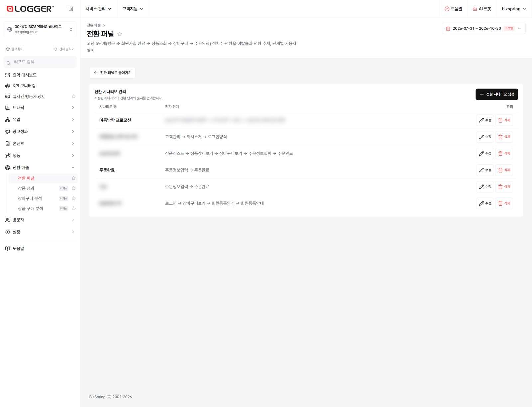Expand the 방문자 menu section
The width and height of the screenshot is (532, 407).
click(x=40, y=220)
